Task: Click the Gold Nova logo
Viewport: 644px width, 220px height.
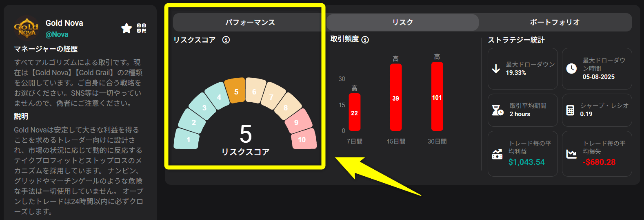Action: 27,28
